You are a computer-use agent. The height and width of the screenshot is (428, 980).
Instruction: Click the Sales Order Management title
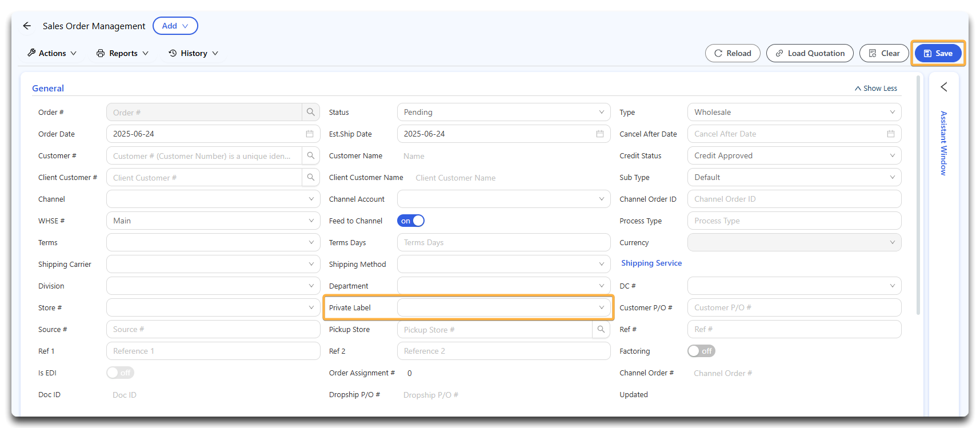pyautogui.click(x=94, y=26)
